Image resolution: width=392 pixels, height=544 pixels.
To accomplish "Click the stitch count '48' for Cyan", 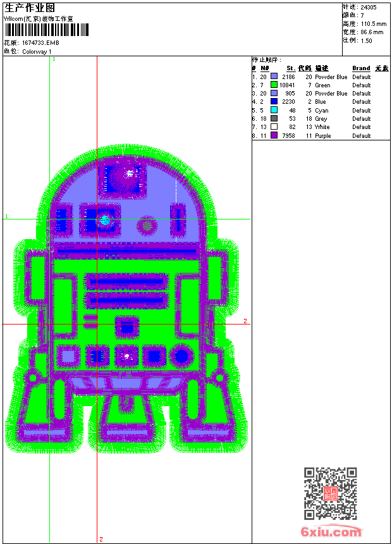I will click(293, 110).
